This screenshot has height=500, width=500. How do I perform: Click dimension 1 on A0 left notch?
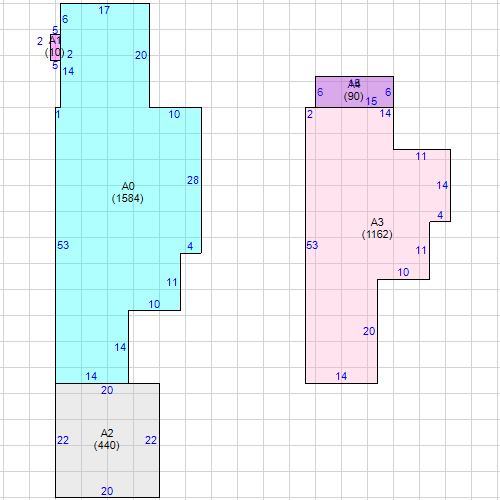point(58,114)
